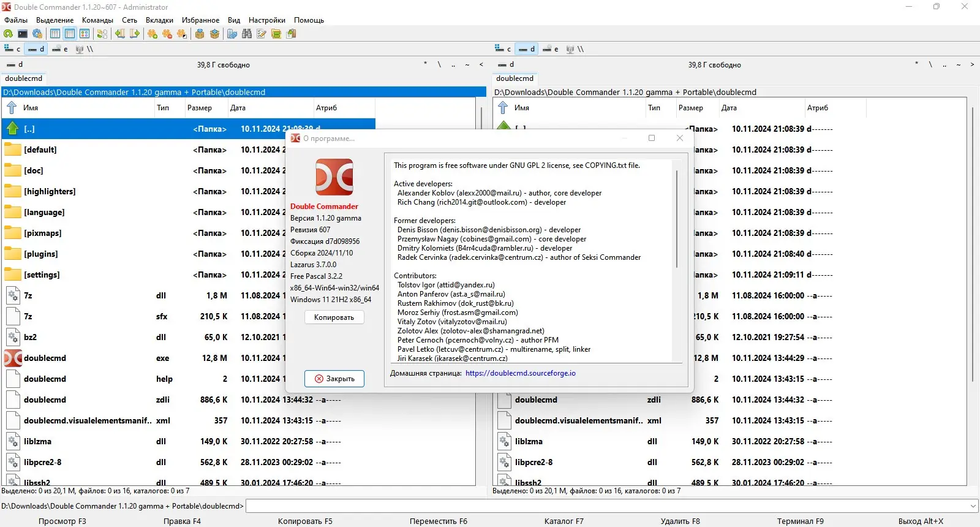980x527 pixels.
Task: Sort left panel by the Размер column
Action: tap(205, 108)
